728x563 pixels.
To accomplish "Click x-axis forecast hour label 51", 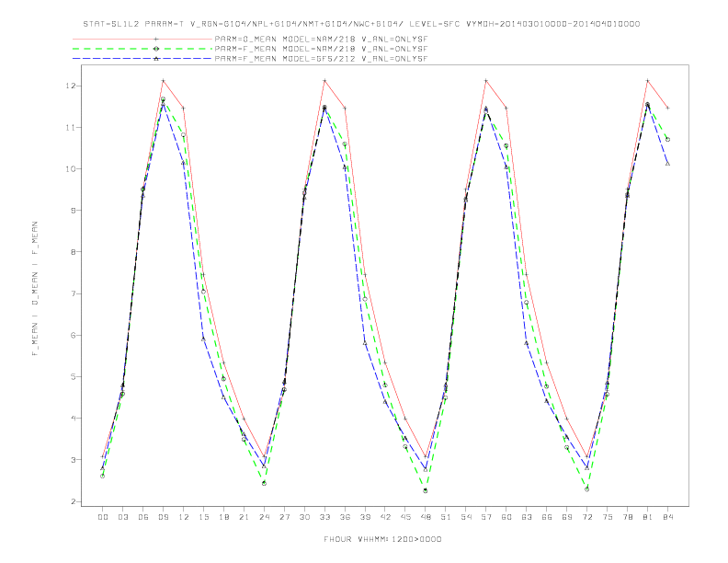I will (446, 517).
